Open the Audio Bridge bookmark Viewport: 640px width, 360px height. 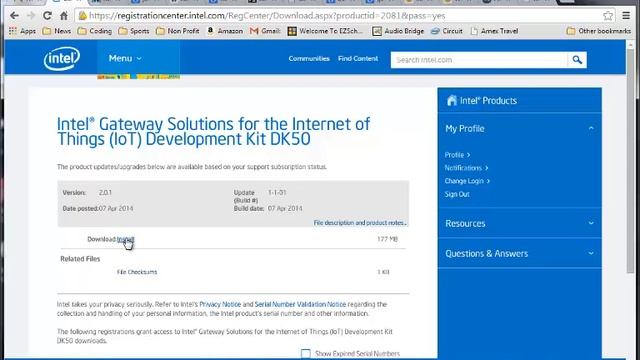(398, 31)
